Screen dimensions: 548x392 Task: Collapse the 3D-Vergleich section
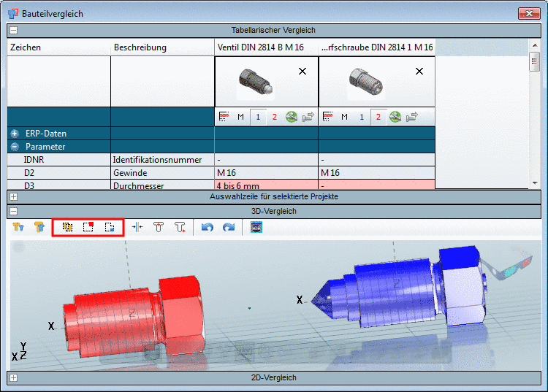(x=14, y=211)
